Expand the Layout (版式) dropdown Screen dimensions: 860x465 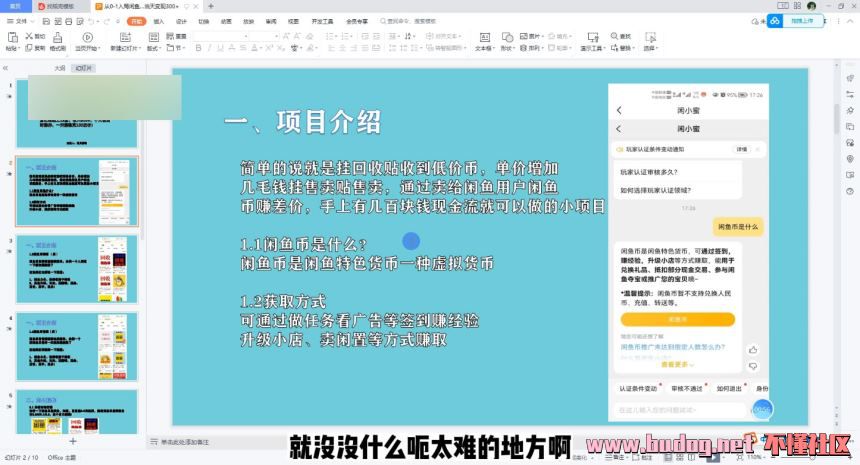(153, 48)
